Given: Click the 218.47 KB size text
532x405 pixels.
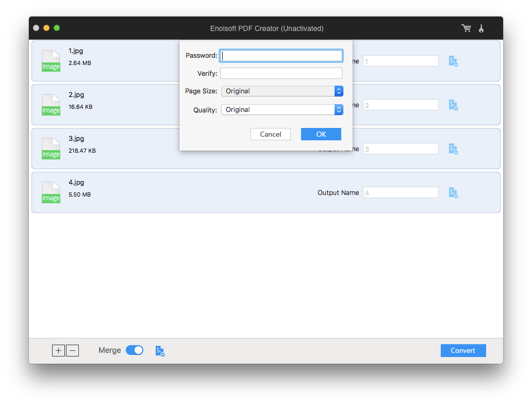Looking at the screenshot, I should pos(82,151).
